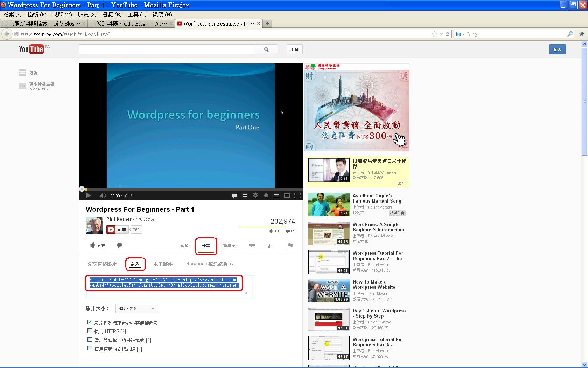Open the 工具 (T) menu
The image size is (588, 368).
(x=137, y=14)
